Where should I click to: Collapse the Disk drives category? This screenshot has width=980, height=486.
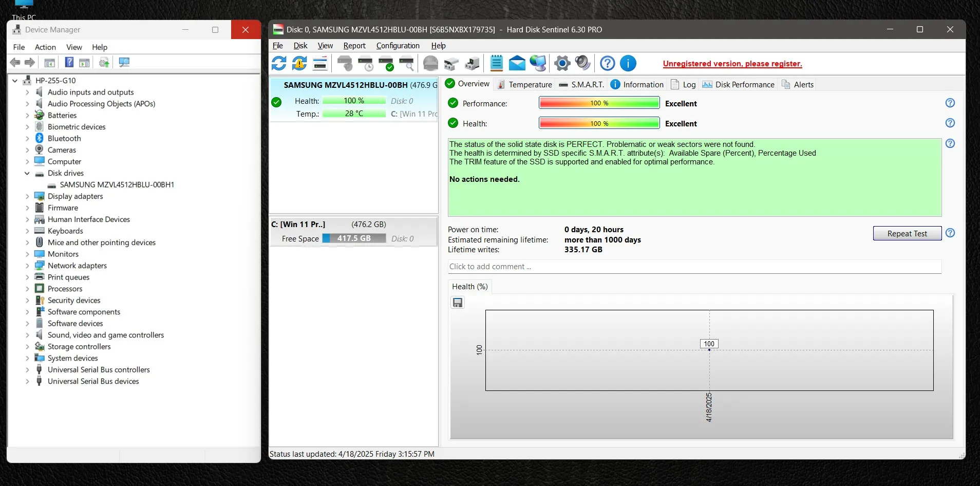[x=27, y=173]
